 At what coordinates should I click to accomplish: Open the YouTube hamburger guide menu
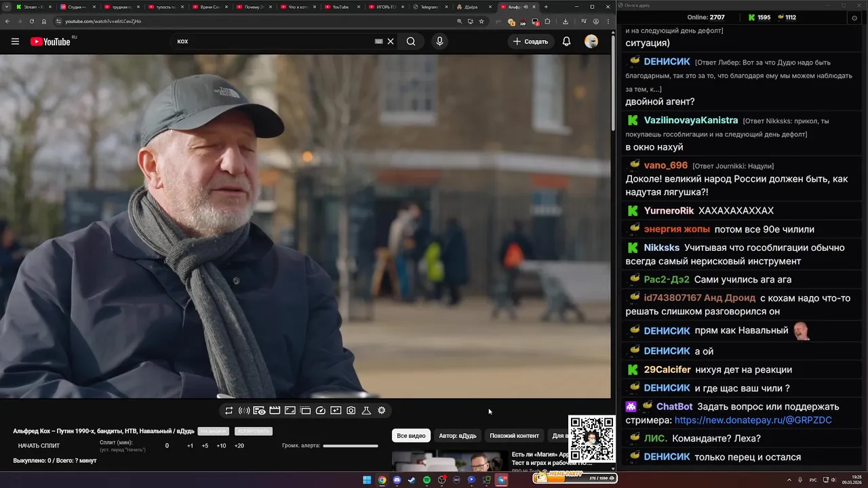click(x=15, y=41)
